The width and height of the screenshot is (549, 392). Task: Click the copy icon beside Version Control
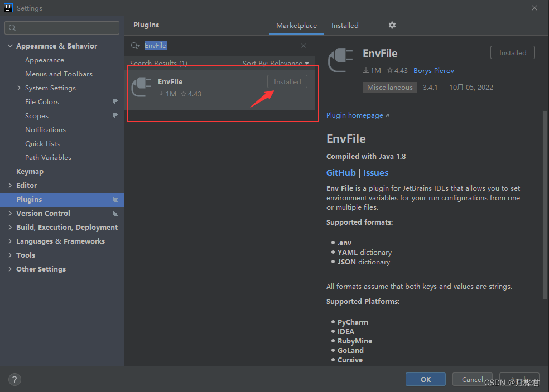[115, 214]
